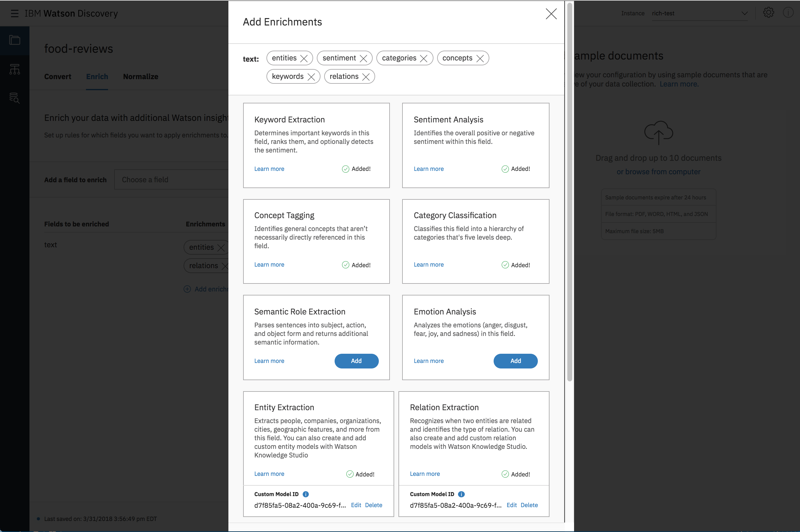Remove the sentiment enrichment tag
Screen dimensions: 800x532
pyautogui.click(x=363, y=58)
